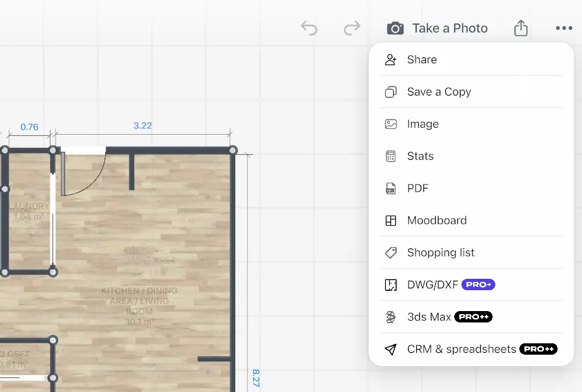The image size is (582, 392).
Task: Click the 3ds Max logo icon
Action: point(390,317)
